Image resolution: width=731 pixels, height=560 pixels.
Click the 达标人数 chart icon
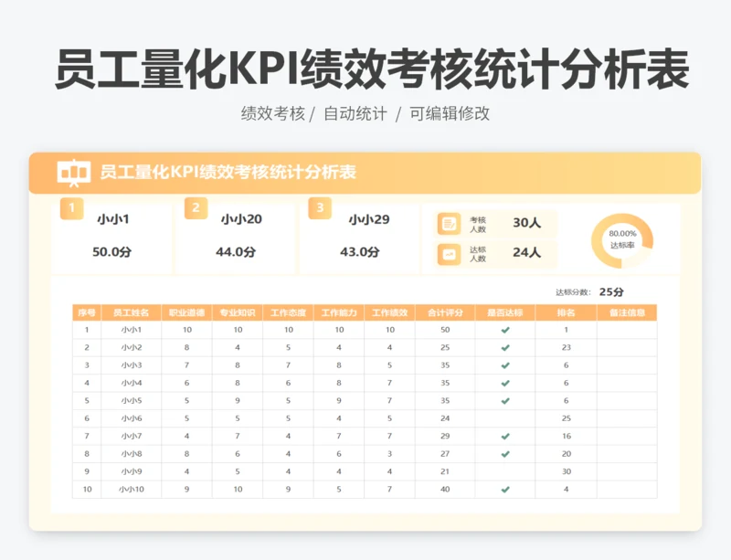click(x=449, y=254)
